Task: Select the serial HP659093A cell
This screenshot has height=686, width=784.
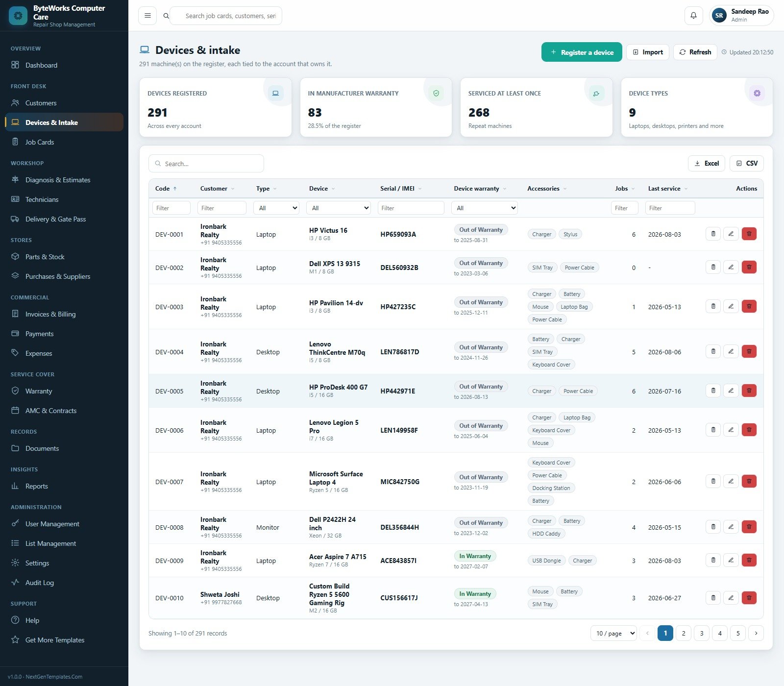Action: click(398, 234)
